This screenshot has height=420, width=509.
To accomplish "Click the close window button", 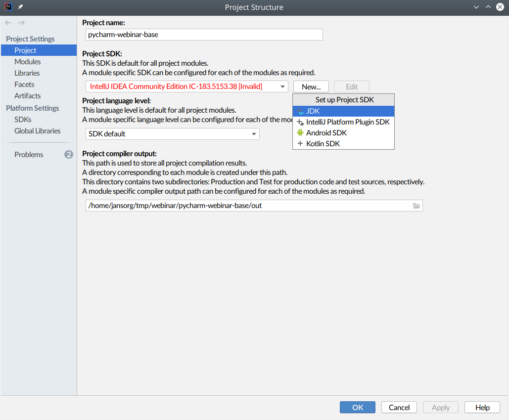I will click(500, 7).
